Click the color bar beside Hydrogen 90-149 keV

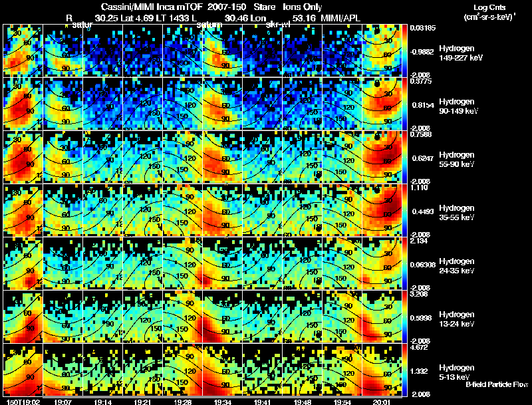coord(404,104)
